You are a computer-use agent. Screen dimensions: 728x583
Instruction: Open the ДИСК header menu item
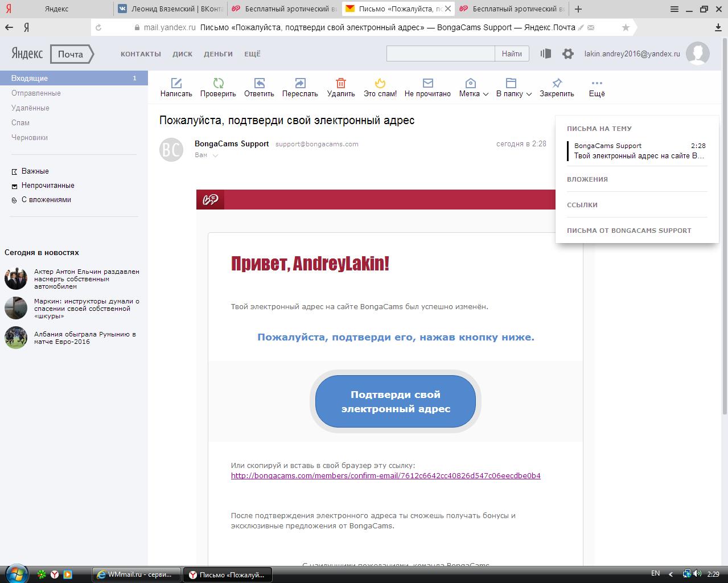(x=182, y=54)
